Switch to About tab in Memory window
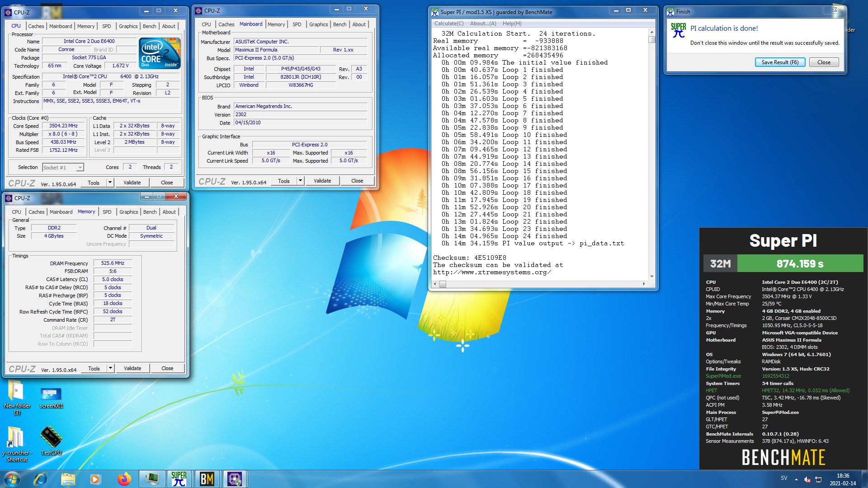This screenshot has height=488, width=868. click(169, 212)
